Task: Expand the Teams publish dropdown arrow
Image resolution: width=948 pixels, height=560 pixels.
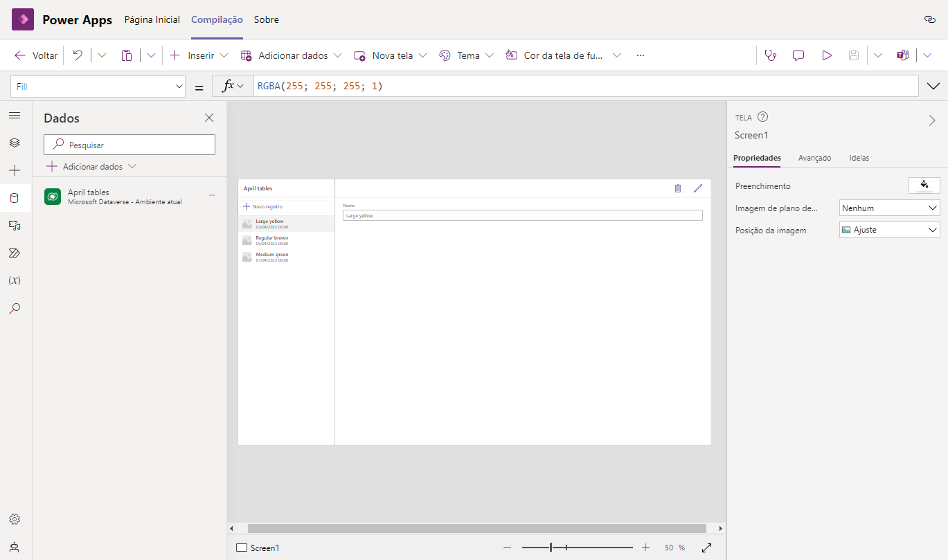Action: [x=927, y=55]
